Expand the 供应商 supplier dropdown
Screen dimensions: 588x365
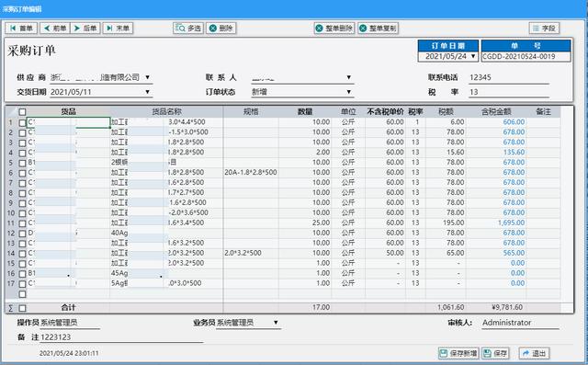(x=147, y=77)
